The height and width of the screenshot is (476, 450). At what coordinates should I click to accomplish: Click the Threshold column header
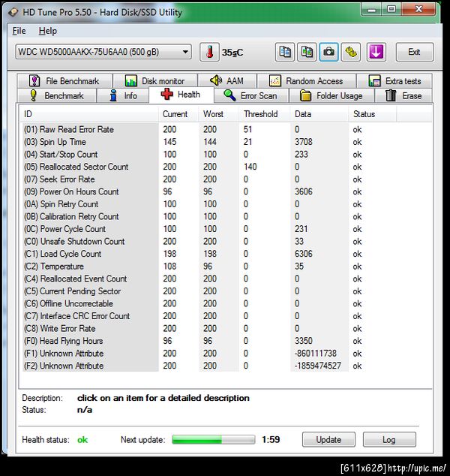pyautogui.click(x=264, y=114)
